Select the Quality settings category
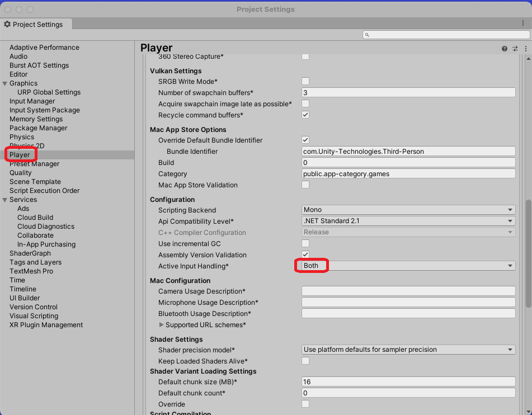The width and height of the screenshot is (532, 415). click(21, 173)
